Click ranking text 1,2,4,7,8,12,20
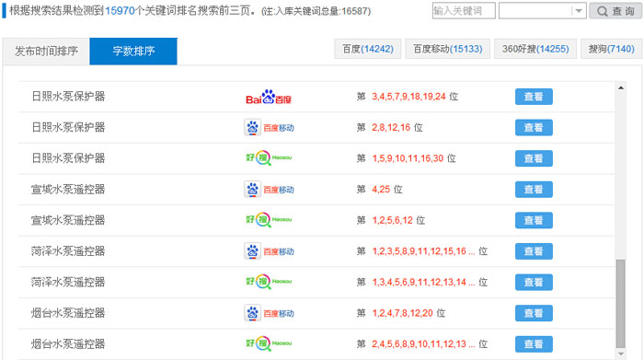 403,313
